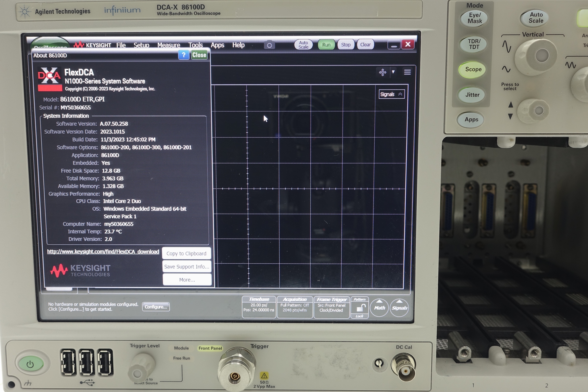
Task: Click the vertical up arrow on panel
Action: pos(510,105)
